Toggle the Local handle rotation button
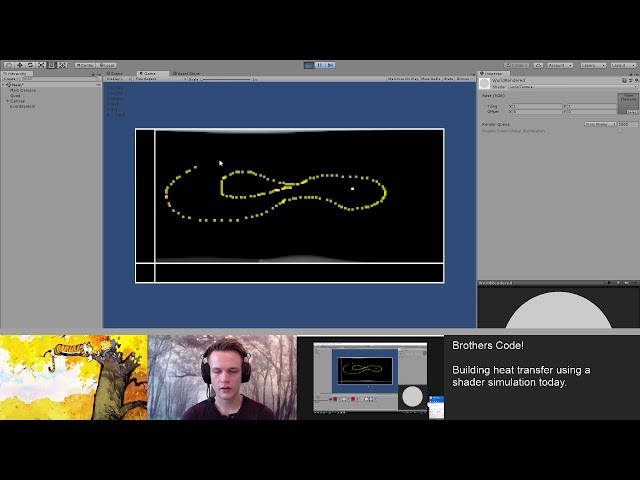The image size is (640, 480). 106,65
